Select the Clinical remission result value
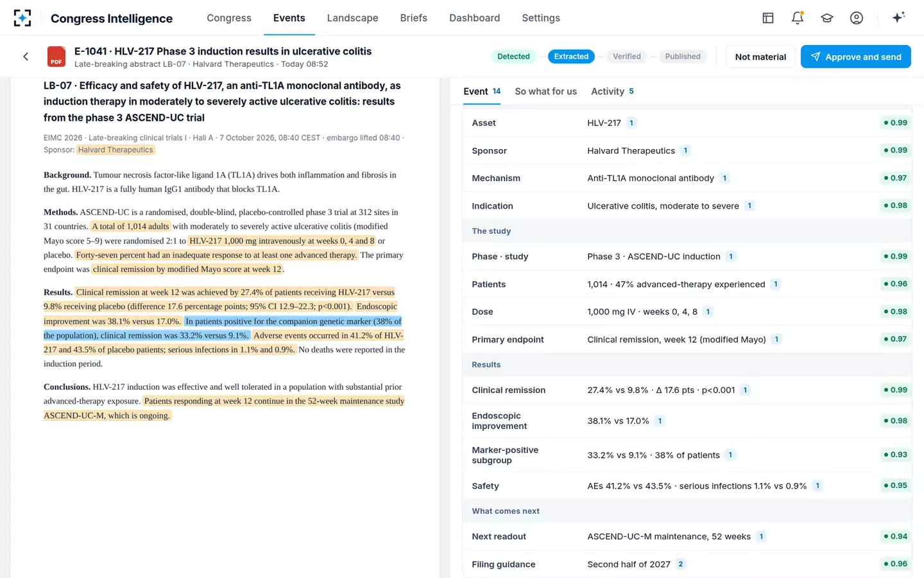This screenshot has width=924, height=578. (x=661, y=390)
